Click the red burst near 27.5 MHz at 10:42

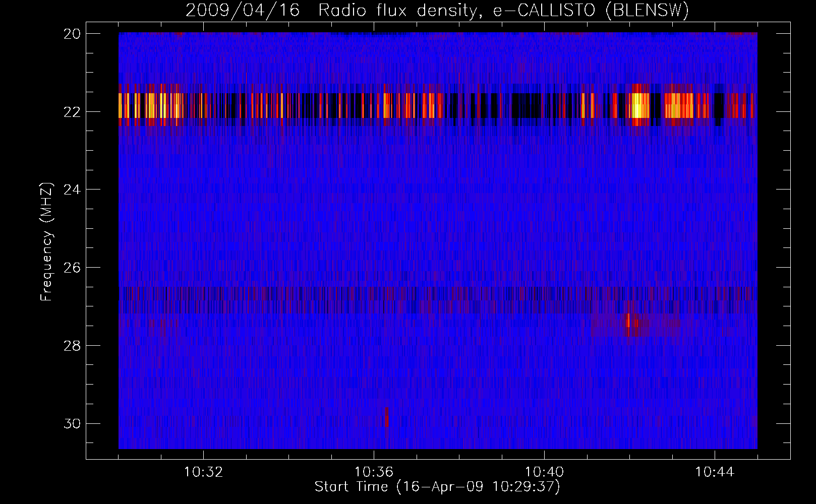point(628,325)
